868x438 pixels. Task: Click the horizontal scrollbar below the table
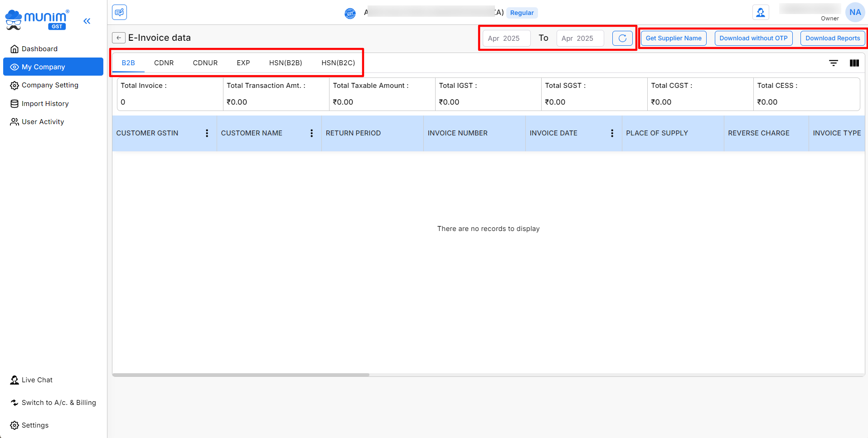[241, 375]
